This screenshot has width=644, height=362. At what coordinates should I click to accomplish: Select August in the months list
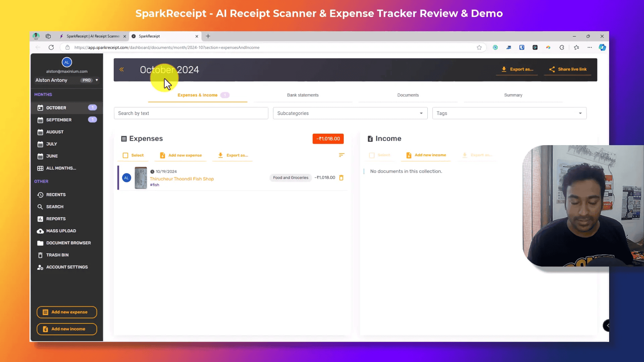67,132
